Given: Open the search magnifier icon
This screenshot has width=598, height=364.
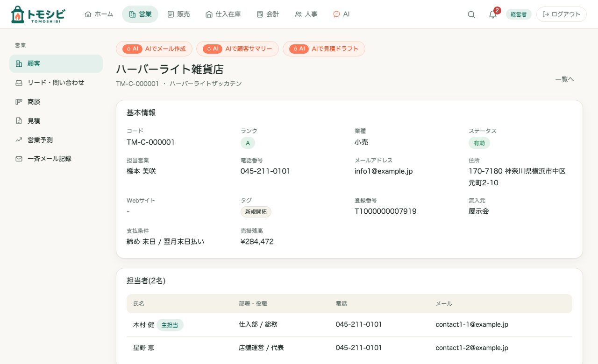Looking at the screenshot, I should pyautogui.click(x=471, y=14).
